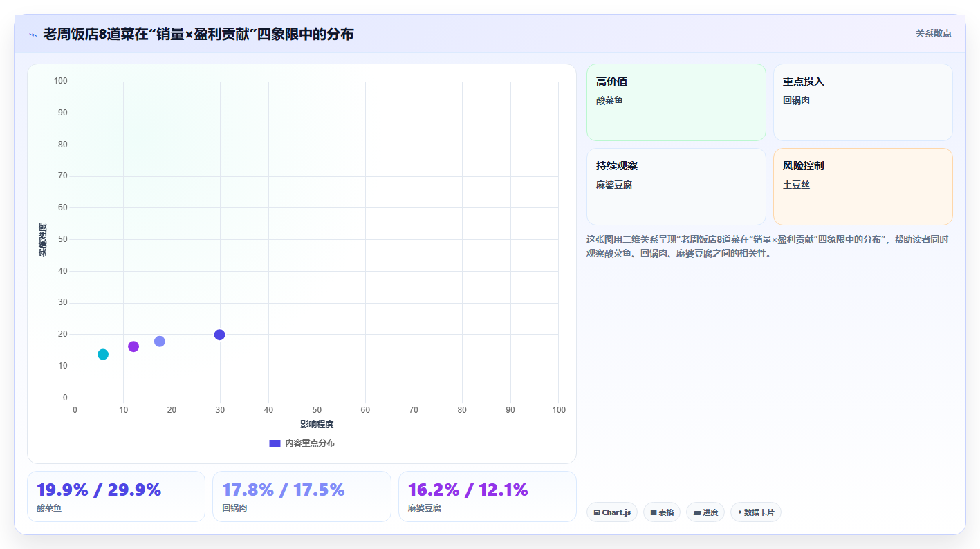This screenshot has width=980, height=549.
Task: Click the main chart title text
Action: point(198,34)
